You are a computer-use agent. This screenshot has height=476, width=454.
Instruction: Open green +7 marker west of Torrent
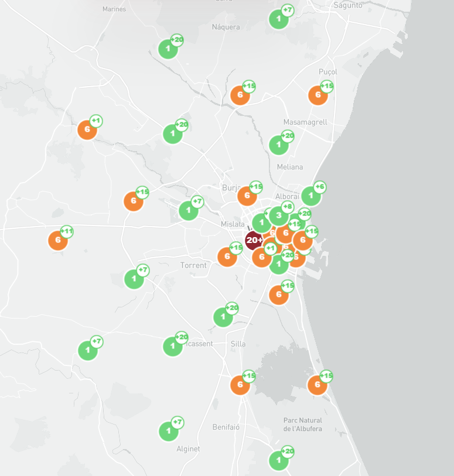click(134, 279)
